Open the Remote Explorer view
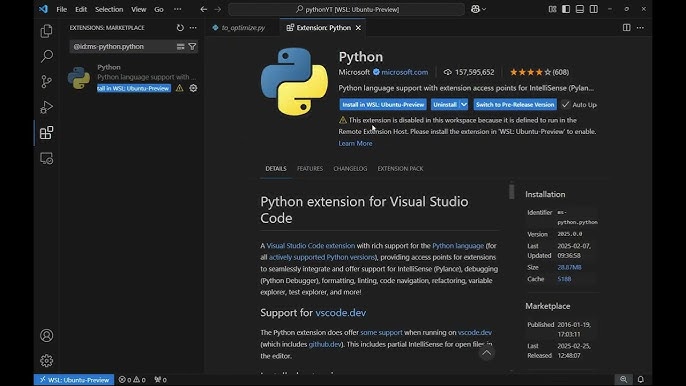Viewport: 686px width, 386px height. pos(46,158)
